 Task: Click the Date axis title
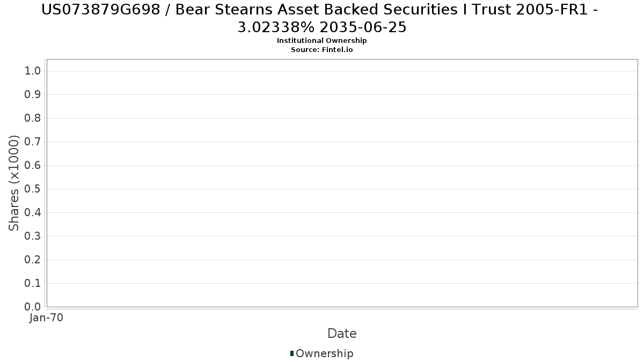tap(342, 334)
